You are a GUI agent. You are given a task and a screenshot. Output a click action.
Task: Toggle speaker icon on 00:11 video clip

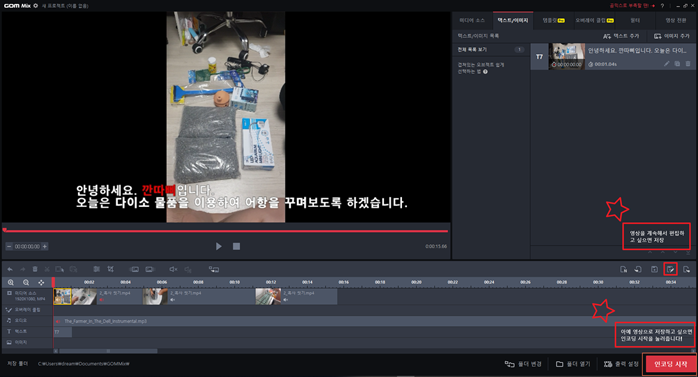[285, 300]
